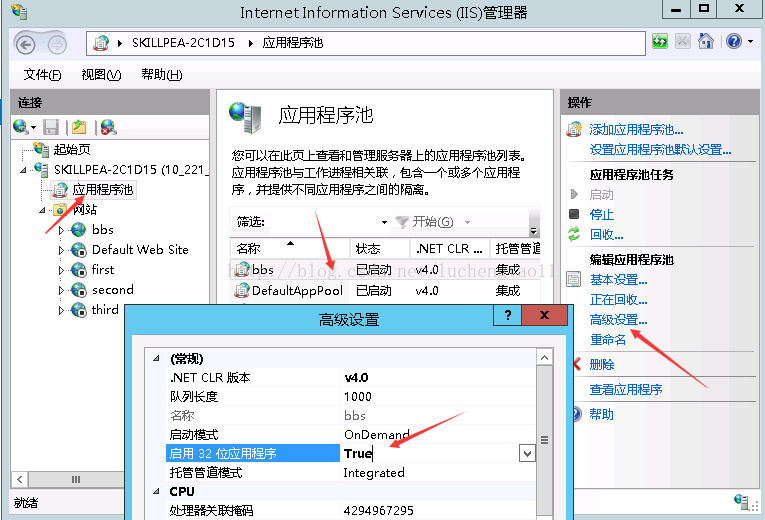Click 基本设置 link
The width and height of the screenshot is (765, 520).
(x=619, y=280)
